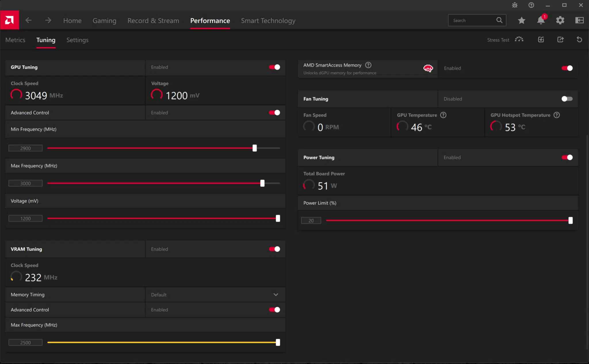Click the GPU Clock Speed gauge
This screenshot has width=589, height=364.
click(16, 95)
